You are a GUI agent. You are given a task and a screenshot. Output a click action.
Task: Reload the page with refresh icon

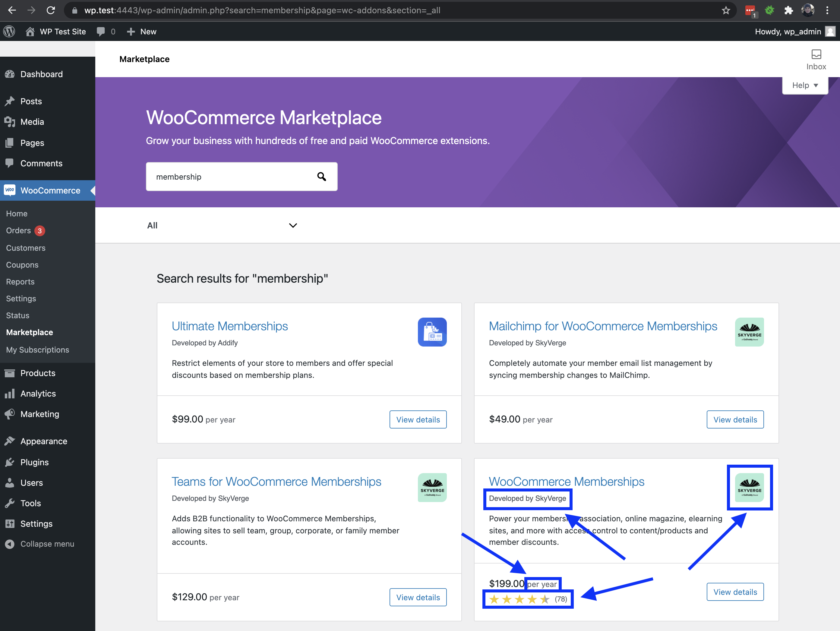[51, 10]
